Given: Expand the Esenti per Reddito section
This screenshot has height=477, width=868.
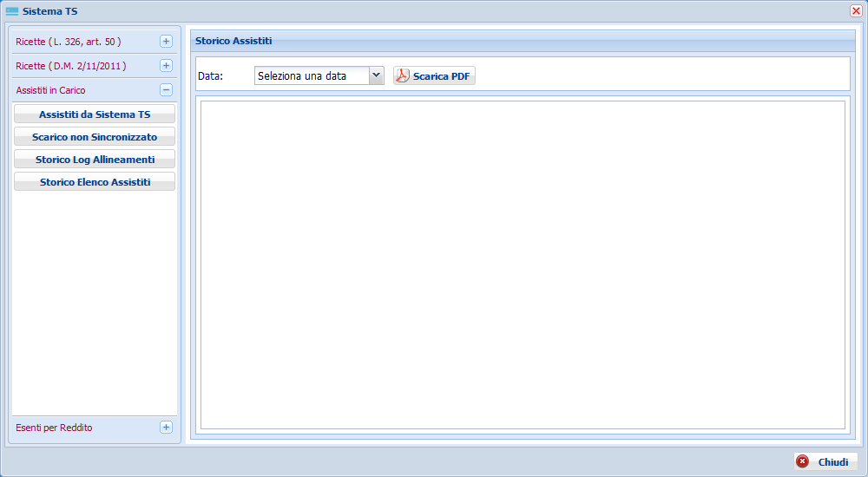Looking at the screenshot, I should pos(166,428).
